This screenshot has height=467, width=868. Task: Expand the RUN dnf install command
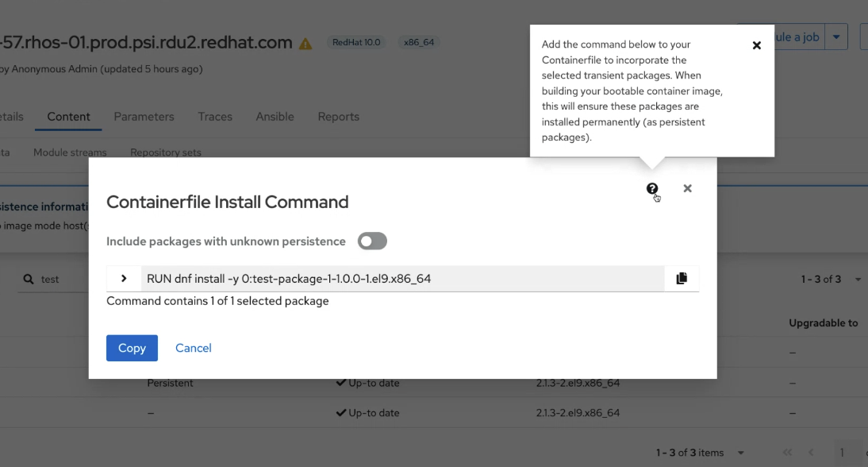124,279
